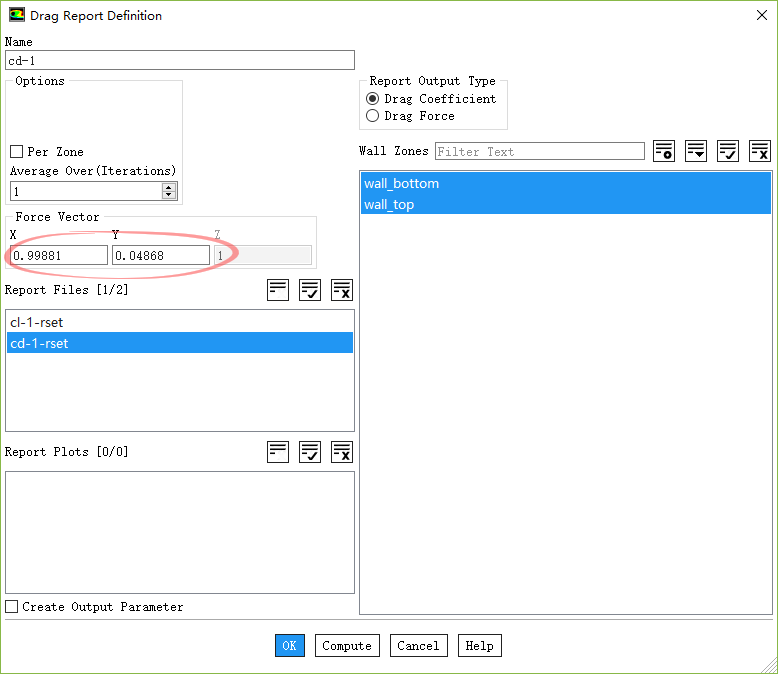Enable the Per Zone checkbox

tap(16, 152)
